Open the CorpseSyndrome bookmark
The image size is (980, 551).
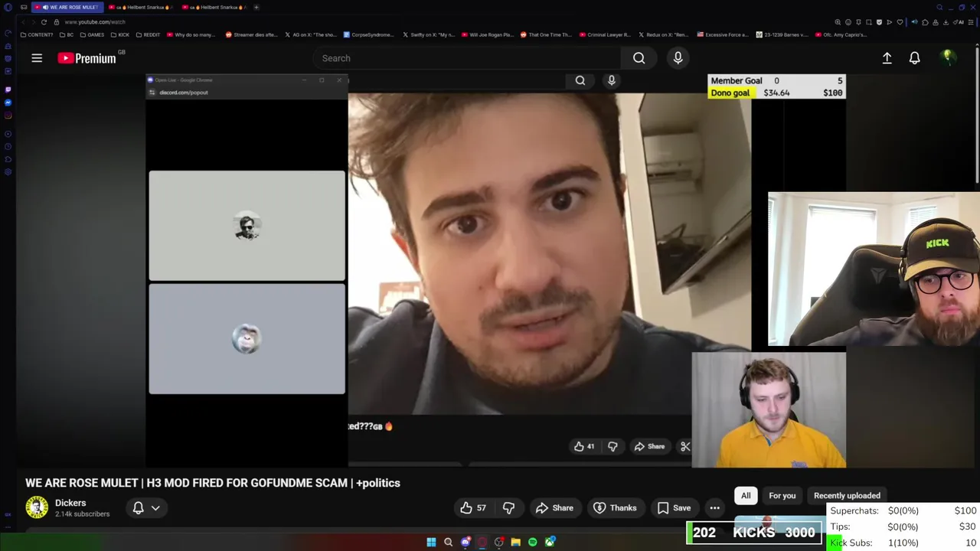tap(368, 34)
